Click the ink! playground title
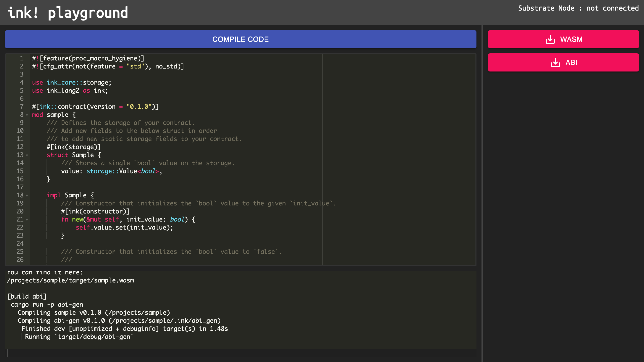The height and width of the screenshot is (362, 644). [68, 13]
